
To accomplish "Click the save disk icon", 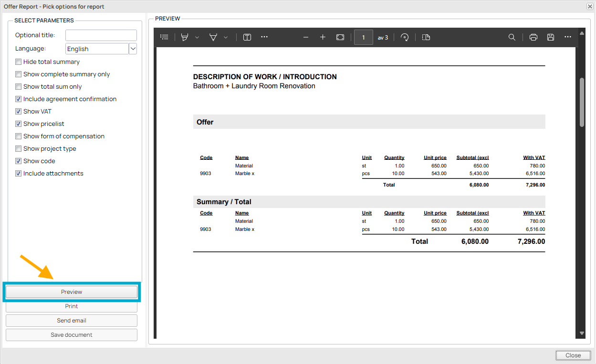I will (551, 37).
